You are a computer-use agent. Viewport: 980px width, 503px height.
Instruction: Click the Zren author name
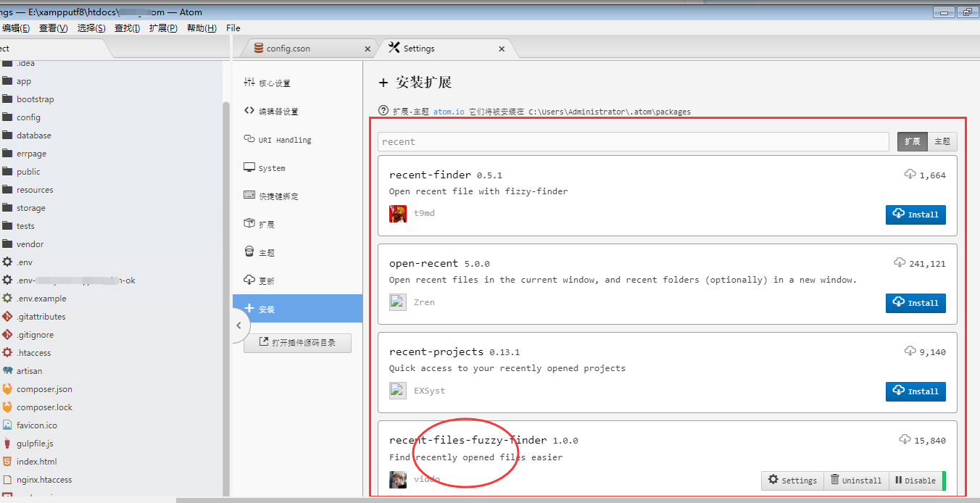pyautogui.click(x=424, y=302)
